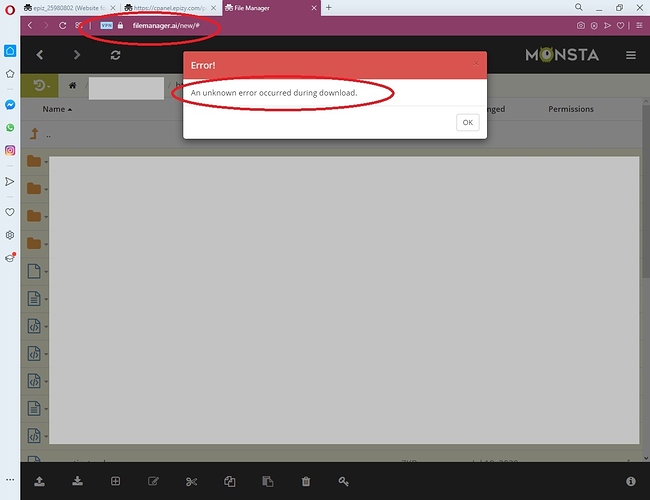The width and height of the screenshot is (650, 500).
Task: Open dropdown for fourth folder row
Action: (46, 244)
